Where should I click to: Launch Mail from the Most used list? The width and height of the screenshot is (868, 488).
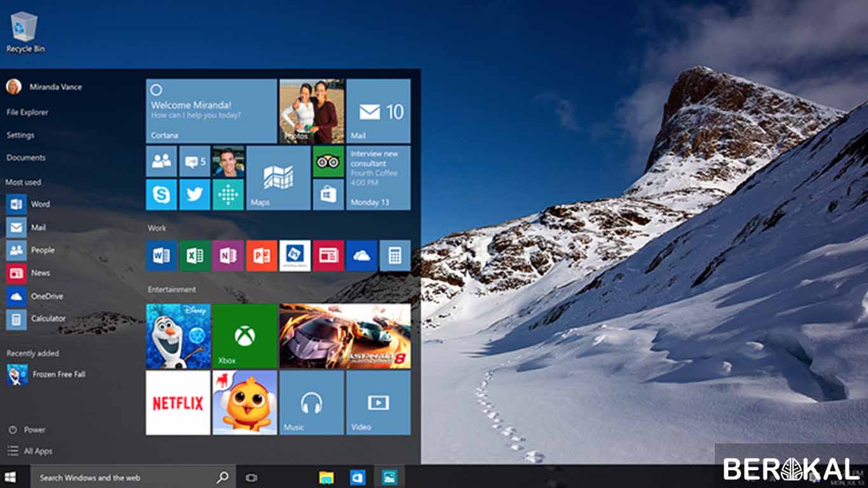click(x=26, y=227)
